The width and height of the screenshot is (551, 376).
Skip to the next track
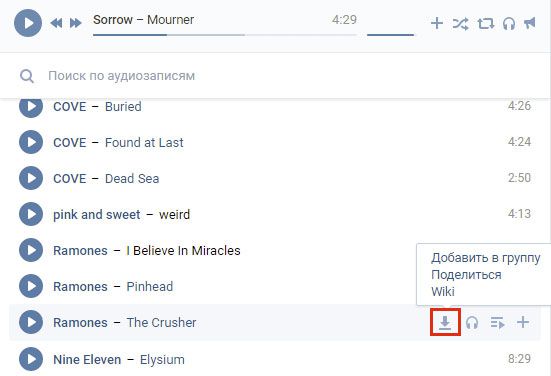point(76,23)
